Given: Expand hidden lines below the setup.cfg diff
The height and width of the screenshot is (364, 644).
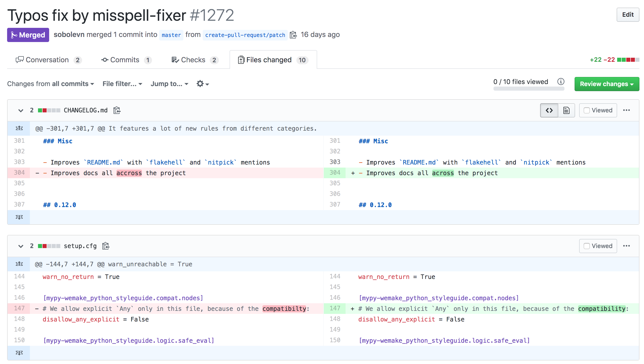Looking at the screenshot, I should [x=19, y=353].
